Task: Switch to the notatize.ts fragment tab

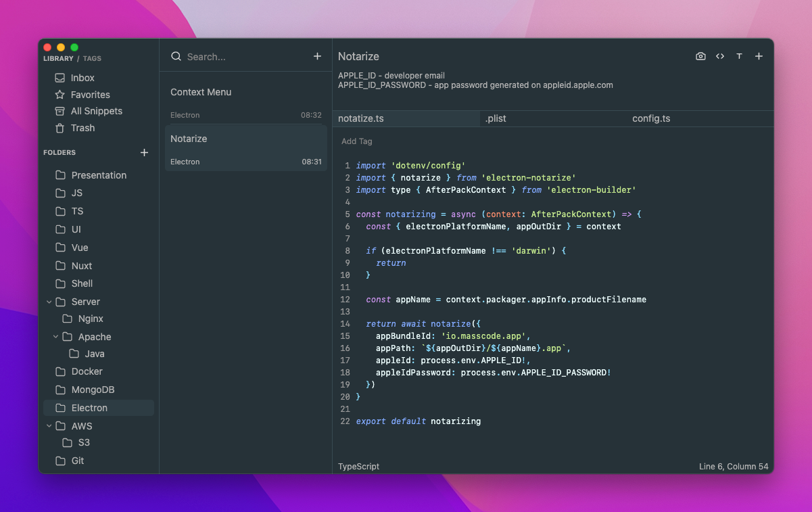Action: tap(406, 118)
